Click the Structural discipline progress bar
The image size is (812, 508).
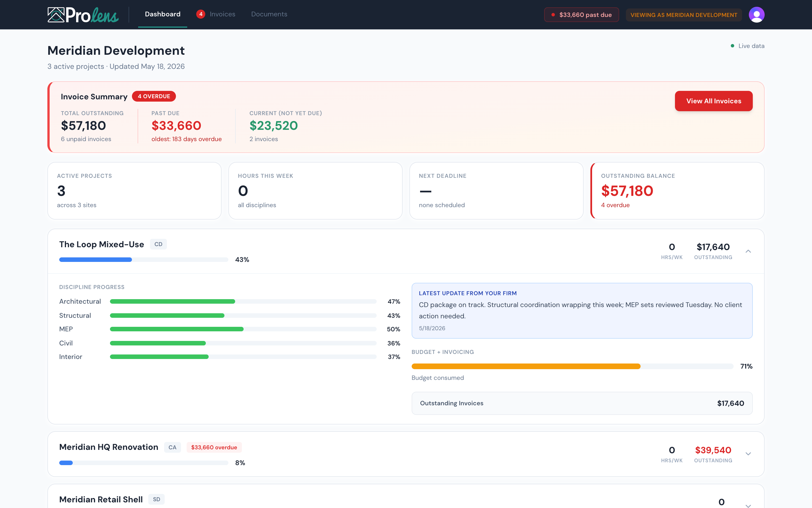[243, 316]
